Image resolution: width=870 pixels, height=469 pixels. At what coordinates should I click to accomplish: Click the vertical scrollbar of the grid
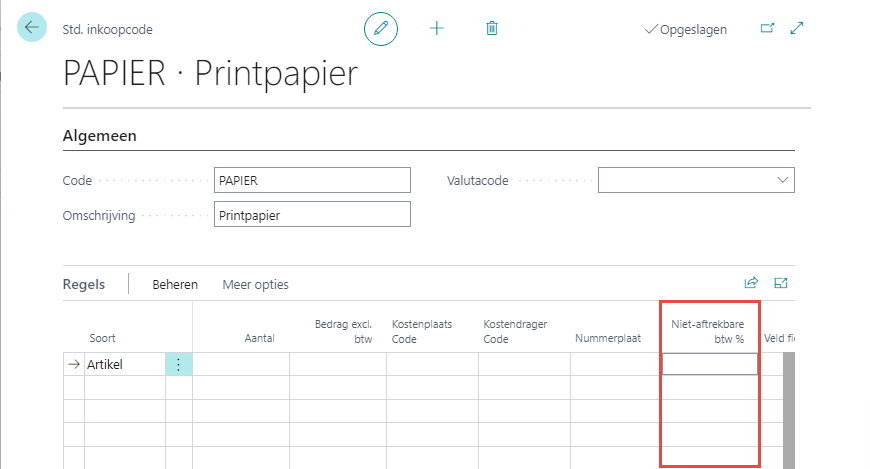[788, 410]
